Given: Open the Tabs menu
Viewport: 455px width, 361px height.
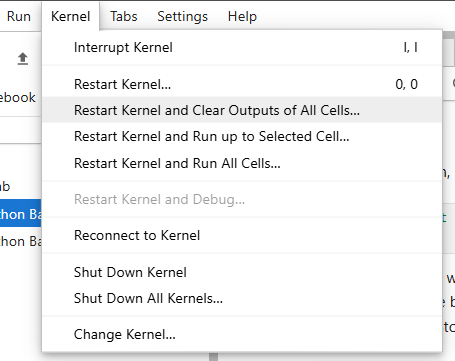Looking at the screenshot, I should [x=124, y=16].
